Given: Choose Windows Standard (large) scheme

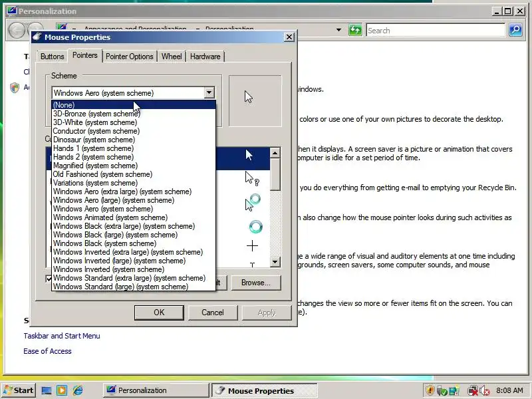Looking at the screenshot, I should point(134,287).
